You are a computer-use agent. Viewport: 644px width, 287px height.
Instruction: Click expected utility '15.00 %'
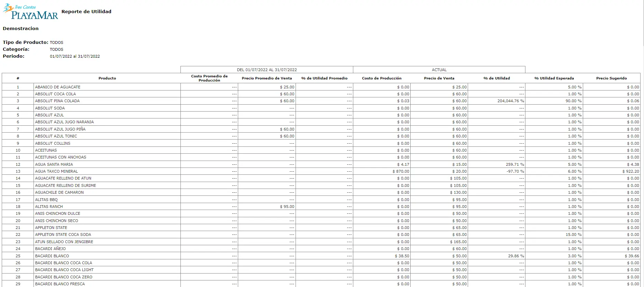point(573,235)
